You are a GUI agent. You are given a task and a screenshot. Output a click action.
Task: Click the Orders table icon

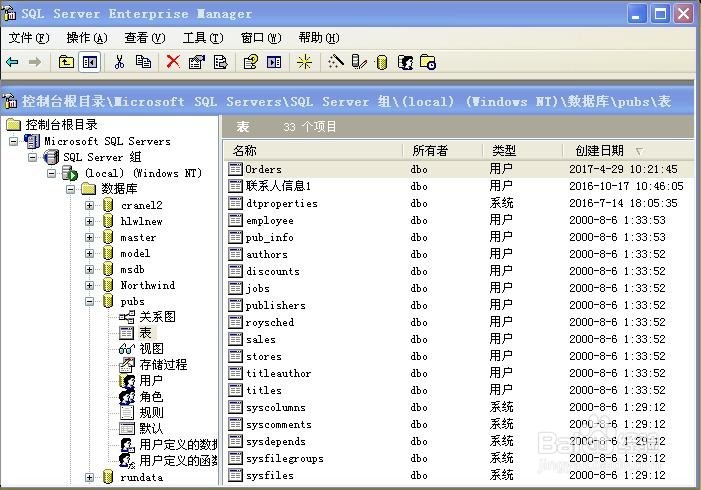(x=235, y=169)
